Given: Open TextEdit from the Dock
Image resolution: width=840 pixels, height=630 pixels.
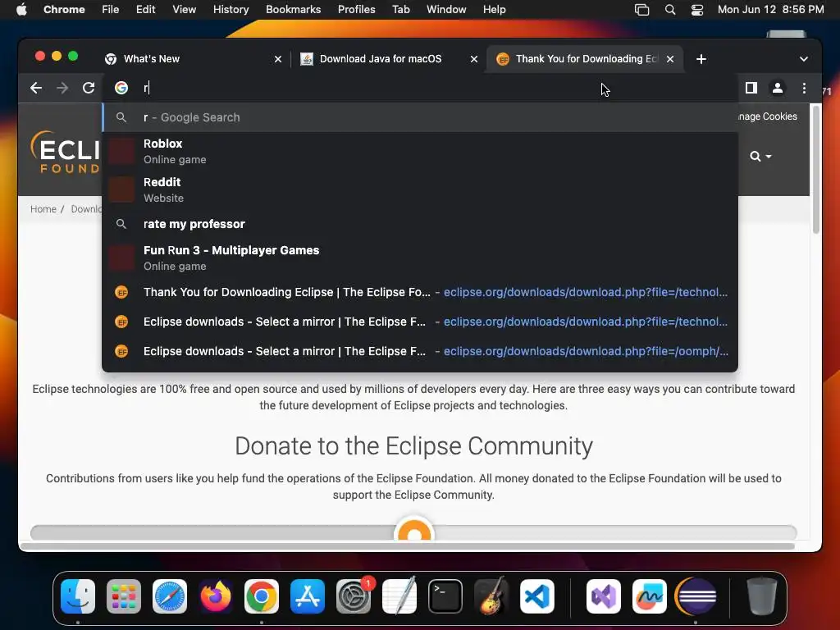Looking at the screenshot, I should [399, 596].
